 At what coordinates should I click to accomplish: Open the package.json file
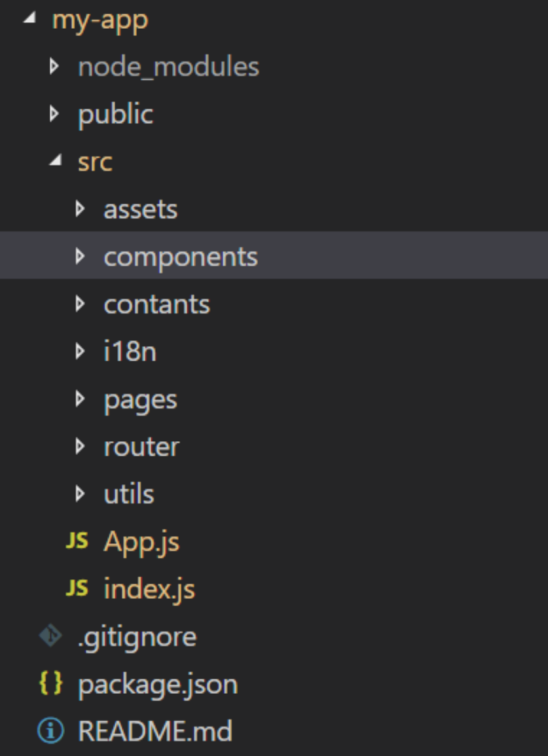click(x=274, y=683)
